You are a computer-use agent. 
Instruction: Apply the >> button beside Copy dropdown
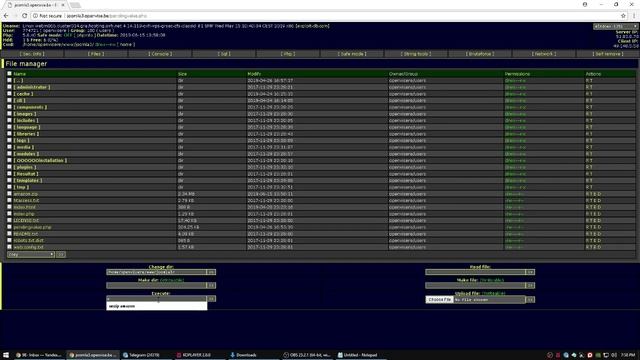(x=60, y=254)
